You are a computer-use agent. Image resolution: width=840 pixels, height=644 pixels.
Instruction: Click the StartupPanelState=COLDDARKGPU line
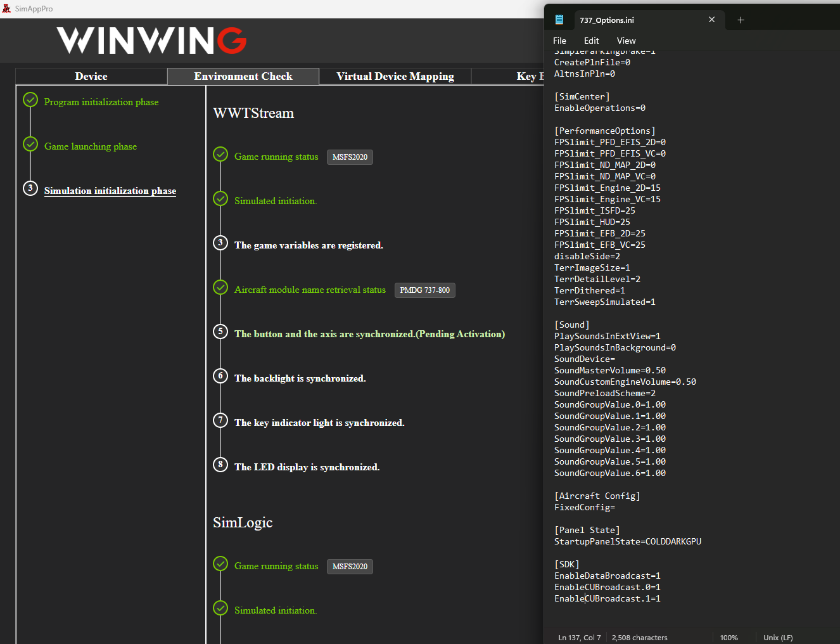pyautogui.click(x=628, y=542)
